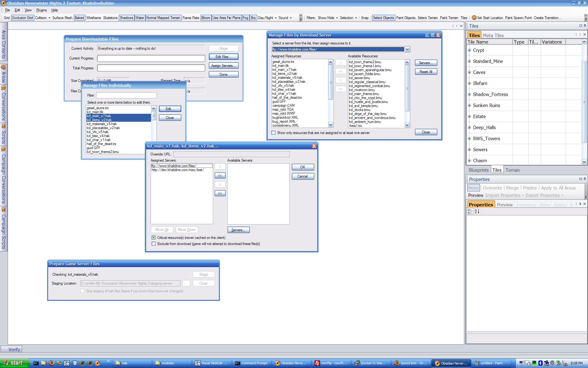The image size is (588, 368).
Task: Close the Tiles tab group
Action: 585,35
